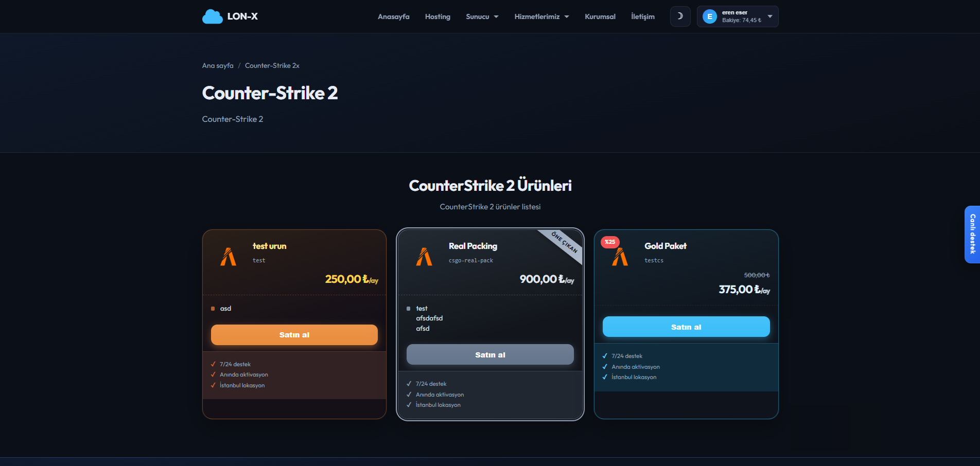The width and height of the screenshot is (980, 466).
Task: Click the LON-X cloud logo icon
Action: (213, 16)
